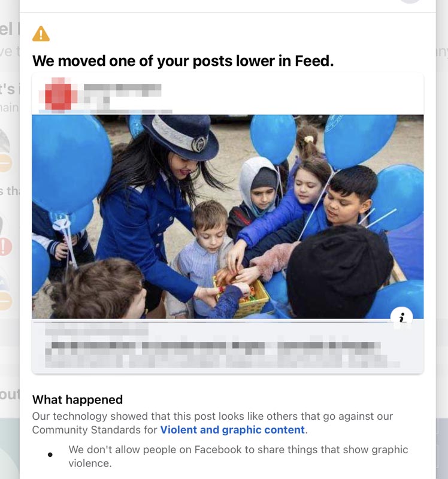Click the blurred bold link title under the photo
The width and height of the screenshot is (448, 479).
coord(216,347)
